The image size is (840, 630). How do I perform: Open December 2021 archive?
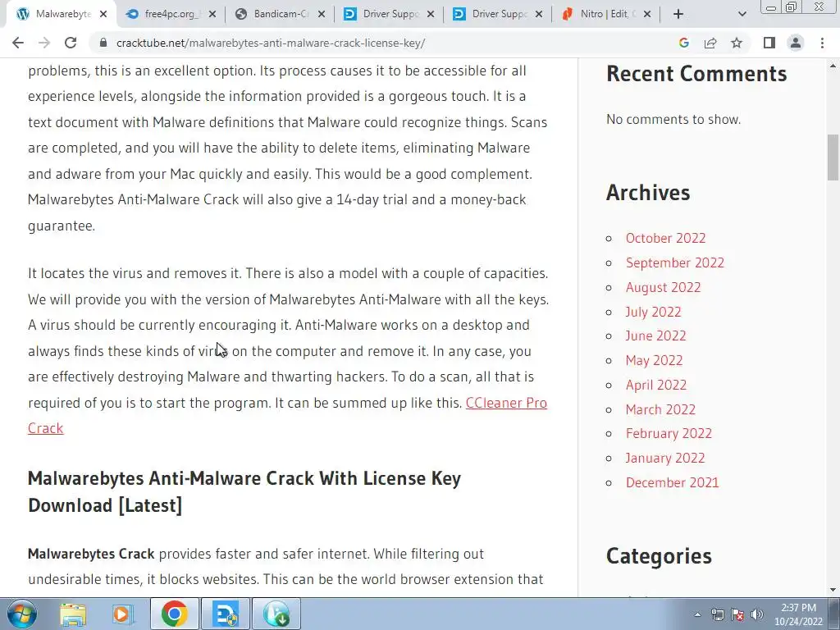pyautogui.click(x=672, y=482)
